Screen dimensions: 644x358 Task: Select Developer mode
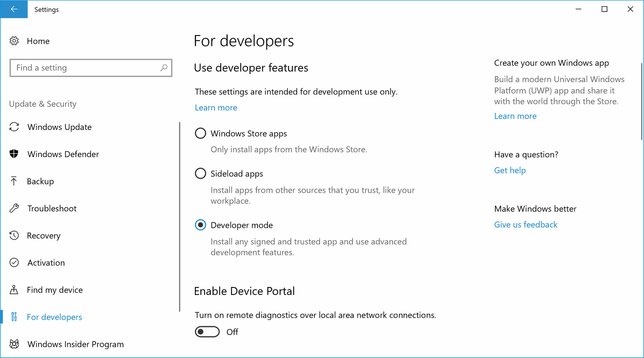pos(200,225)
